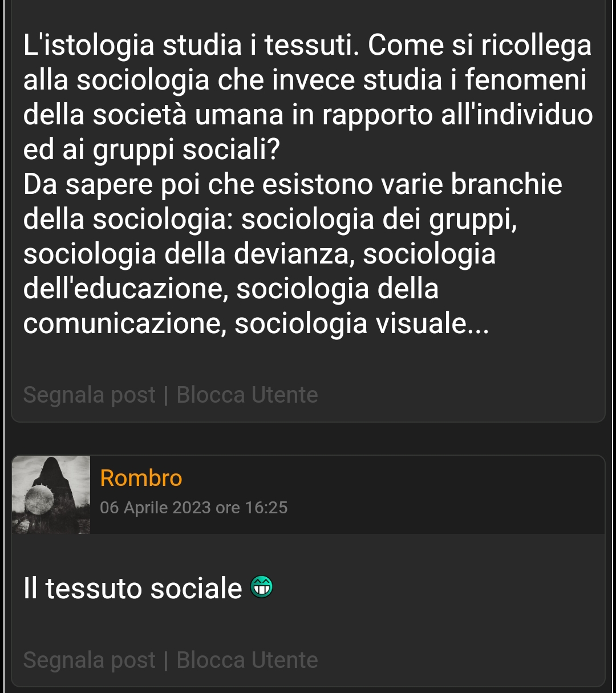Viewport: 616px width, 693px height.
Task: Block user Rombro via 'Blocca Utente'
Action: coord(247,660)
